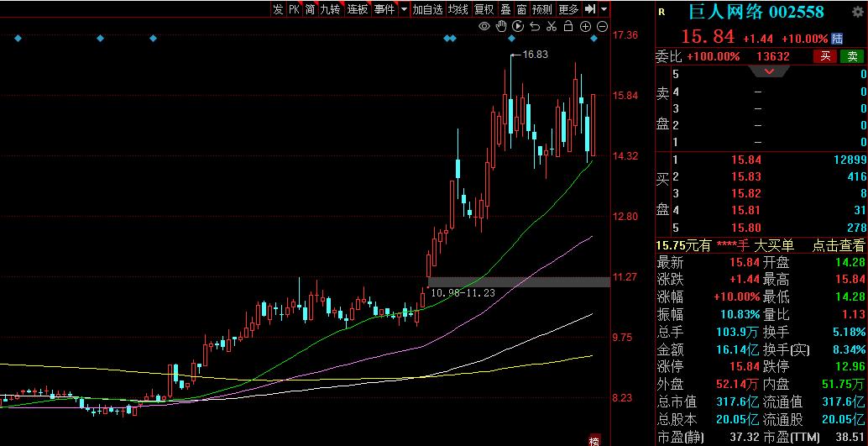Click the blue diamond above 16.83 peak
The image size is (868, 446).
tap(511, 39)
